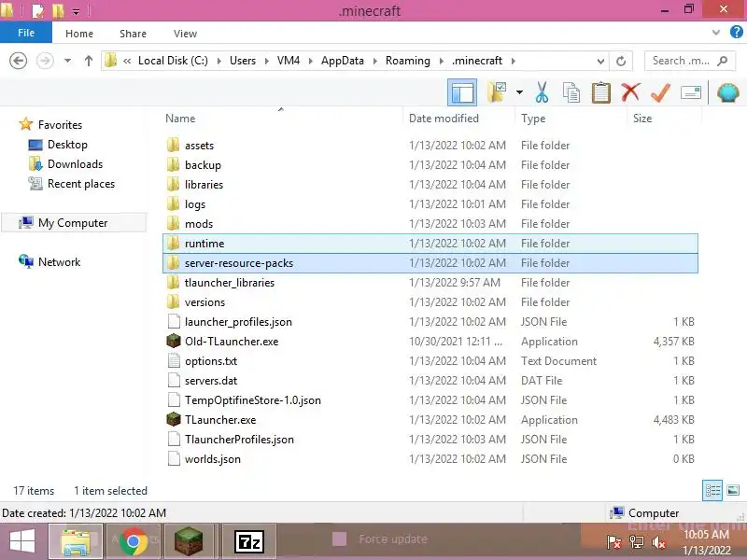Click the Help question mark icon

(x=736, y=33)
